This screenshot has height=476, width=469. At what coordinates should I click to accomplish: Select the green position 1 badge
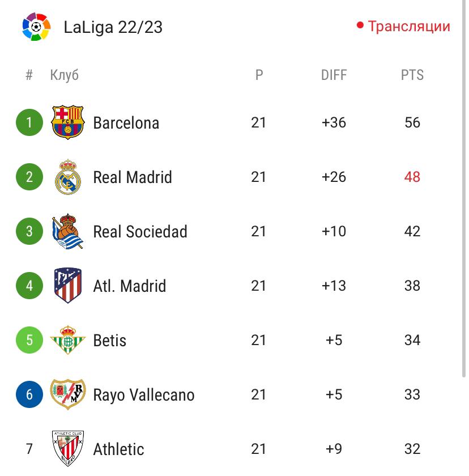tap(29, 122)
